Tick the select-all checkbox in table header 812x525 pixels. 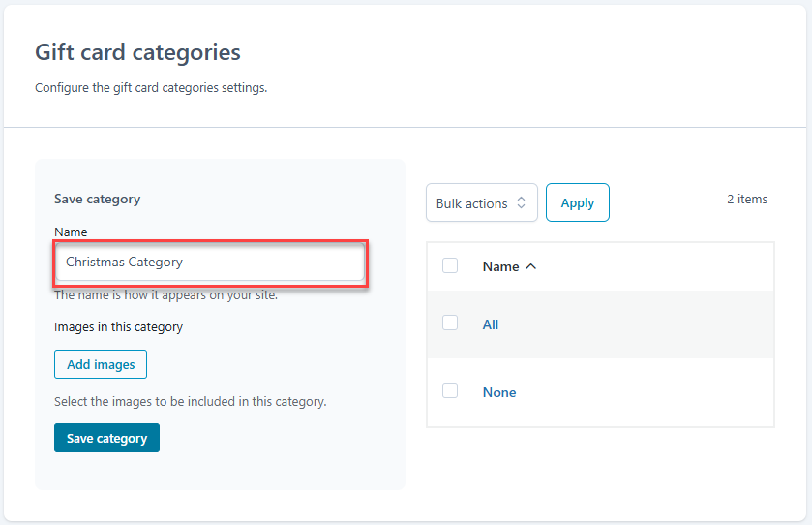coord(450,265)
